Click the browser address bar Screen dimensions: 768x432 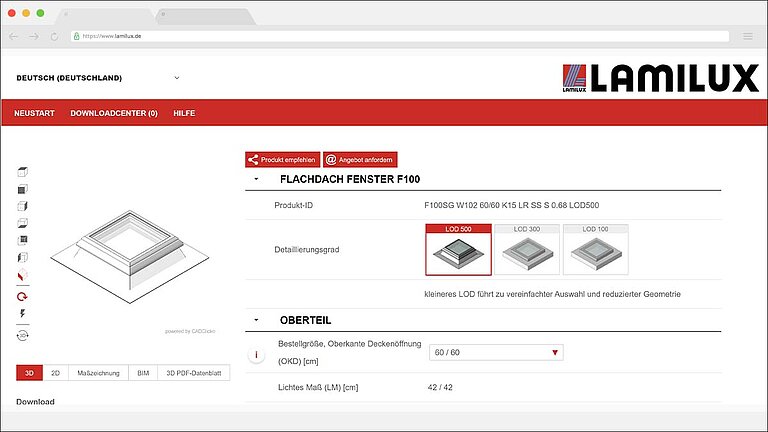click(x=400, y=36)
